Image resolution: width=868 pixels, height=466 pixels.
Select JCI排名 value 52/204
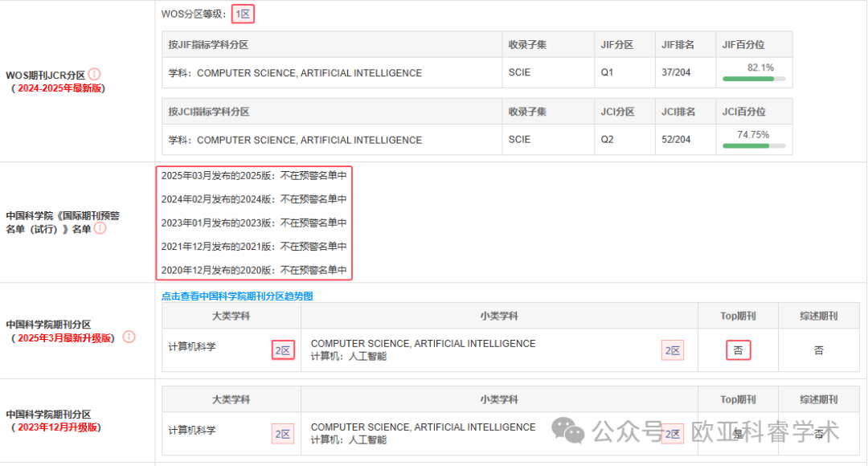coord(676,140)
